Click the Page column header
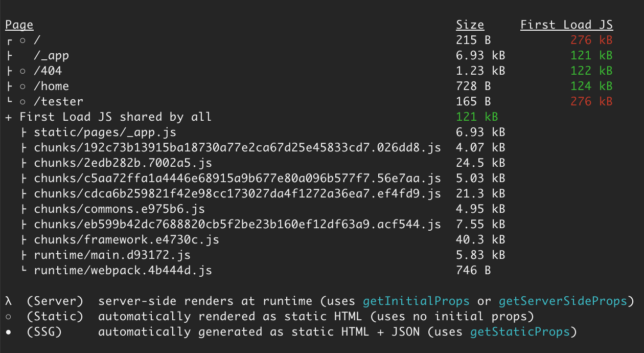Viewport: 644px width, 353px height. (19, 25)
